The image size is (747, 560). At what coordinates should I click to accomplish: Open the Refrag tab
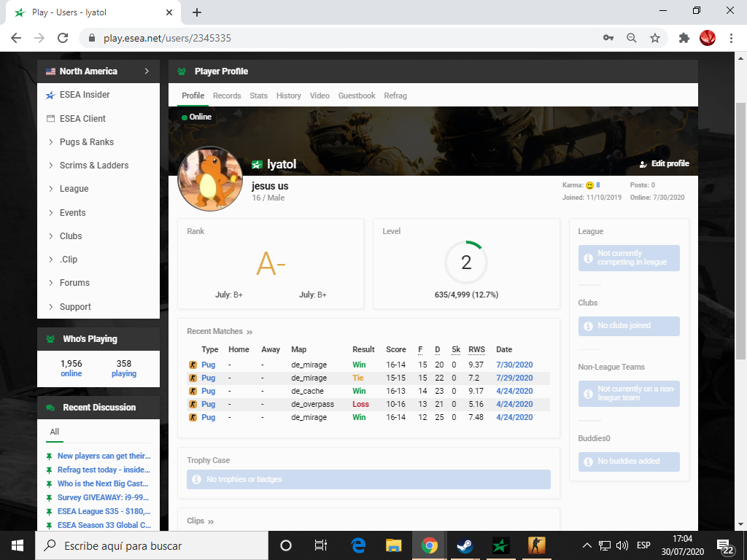pos(395,96)
